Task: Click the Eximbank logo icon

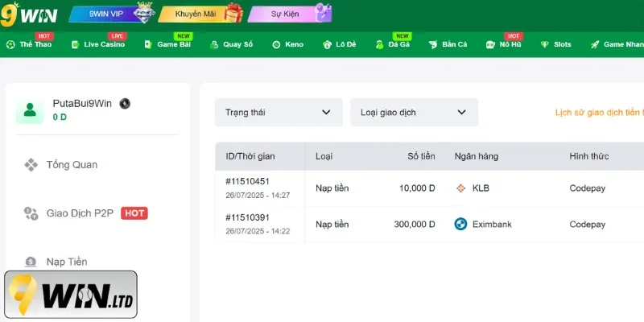Action: coord(460,225)
